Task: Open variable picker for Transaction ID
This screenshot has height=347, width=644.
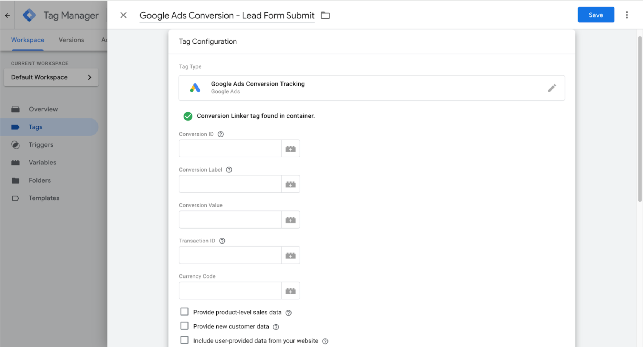Action: [x=290, y=255]
